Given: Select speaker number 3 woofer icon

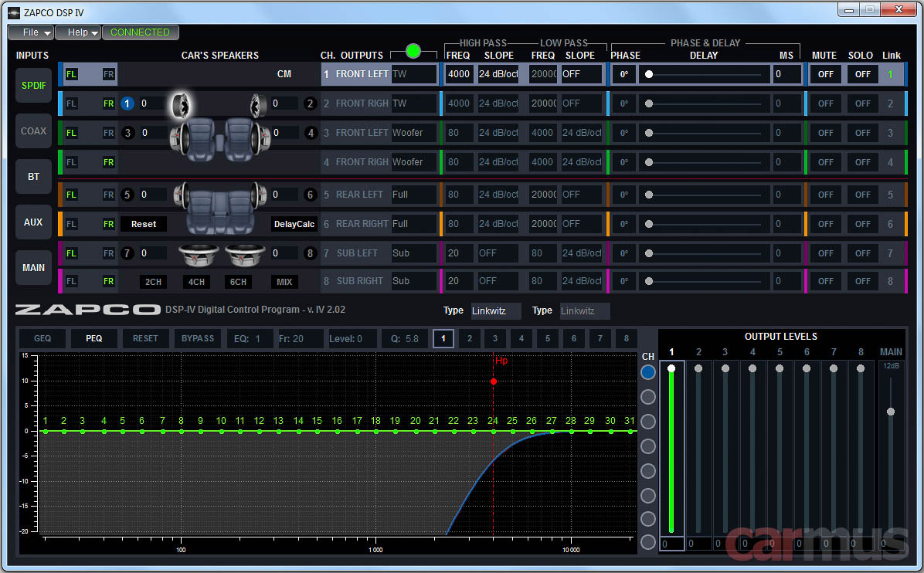Looking at the screenshot, I should tap(127, 133).
